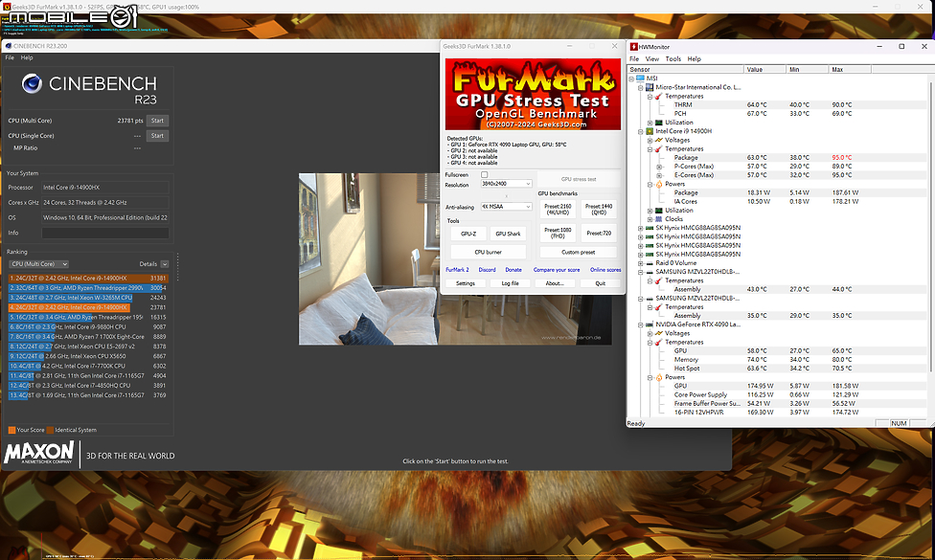Start the CPU Single Core test in Cinebench
The image size is (935, 560).
click(157, 136)
